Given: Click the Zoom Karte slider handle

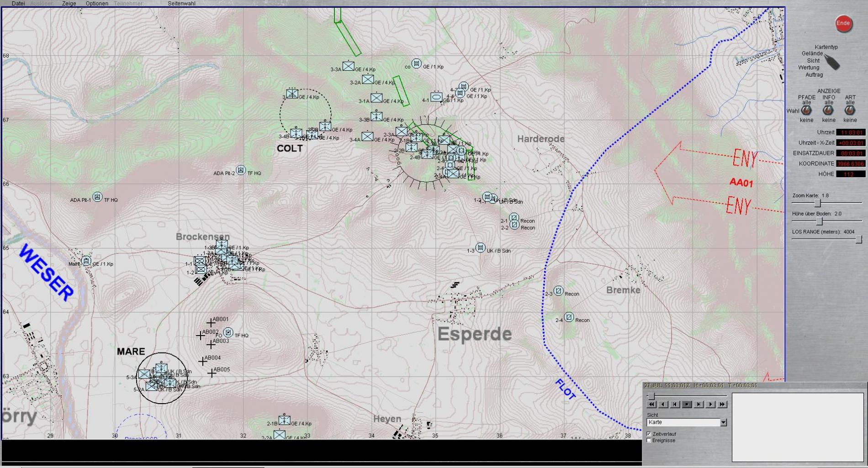Looking at the screenshot, I should [818, 203].
